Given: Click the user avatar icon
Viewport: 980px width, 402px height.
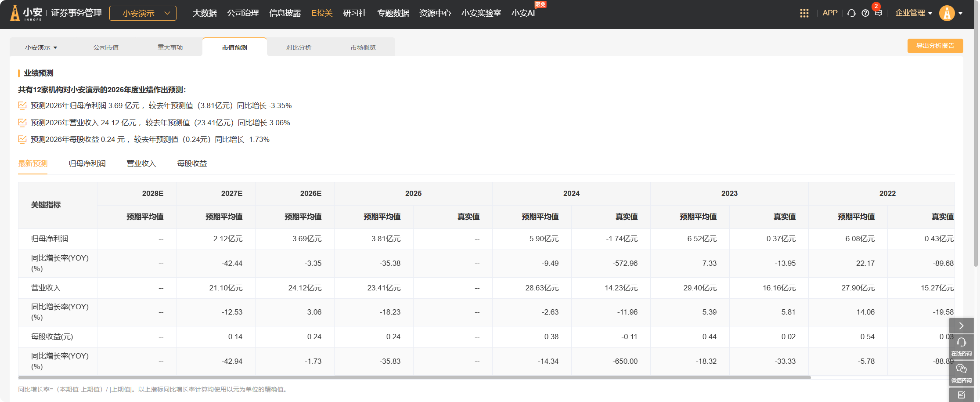Looking at the screenshot, I should pyautogui.click(x=947, y=13).
